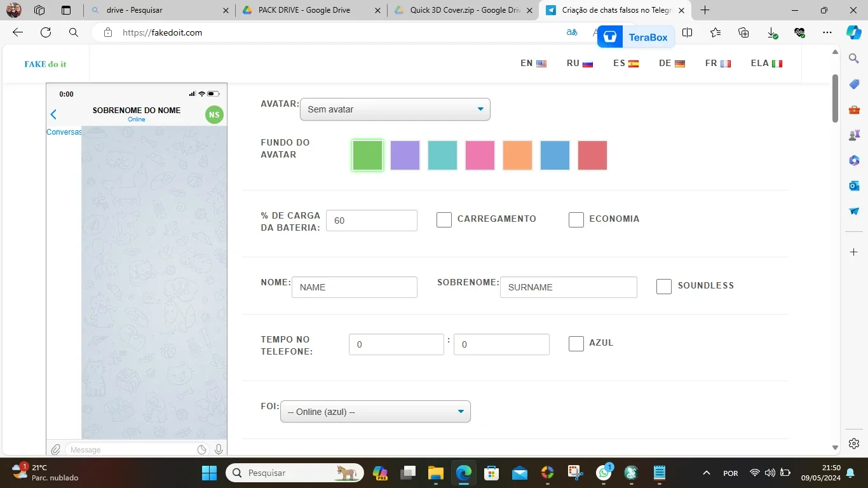Select purple avatar background swatch
868x488 pixels.
coord(405,156)
